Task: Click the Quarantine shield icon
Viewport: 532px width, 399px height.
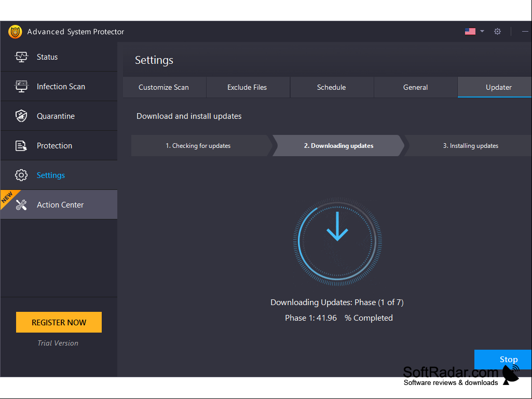Action: pyautogui.click(x=21, y=116)
